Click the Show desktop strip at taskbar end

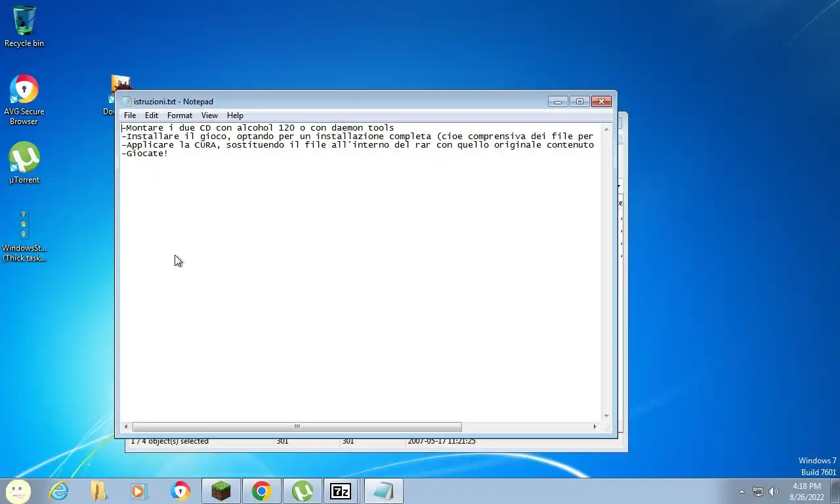point(835,491)
